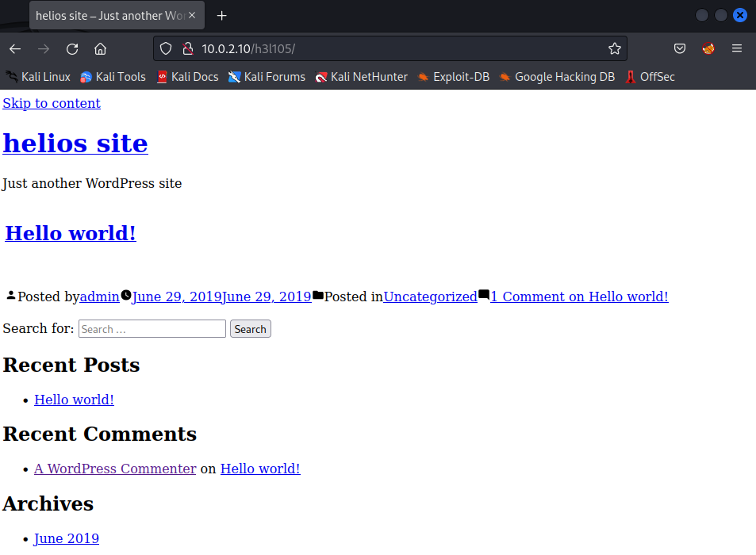Bookmark this page with the star icon
Viewport: 756px width, 555px height.
pos(614,49)
